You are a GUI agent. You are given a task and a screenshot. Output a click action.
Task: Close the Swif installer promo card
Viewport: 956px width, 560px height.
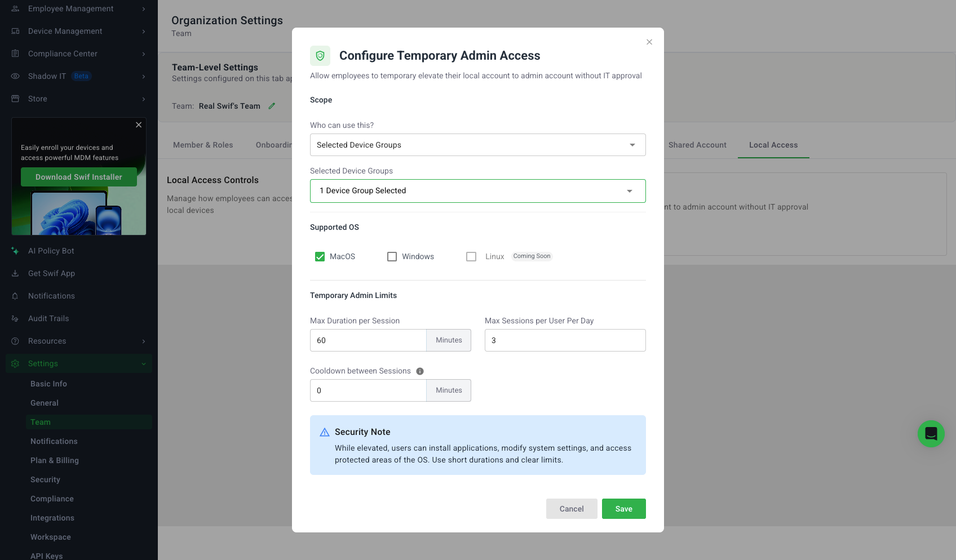(139, 125)
